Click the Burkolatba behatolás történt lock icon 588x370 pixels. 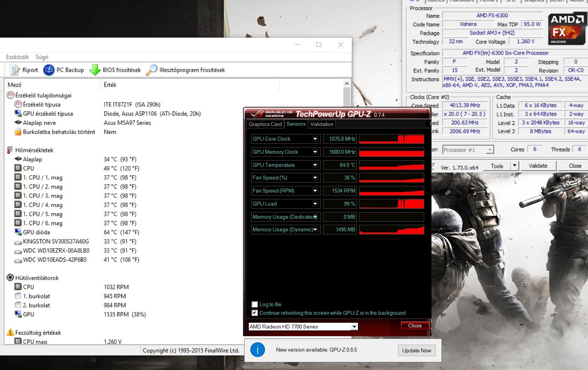tap(18, 132)
